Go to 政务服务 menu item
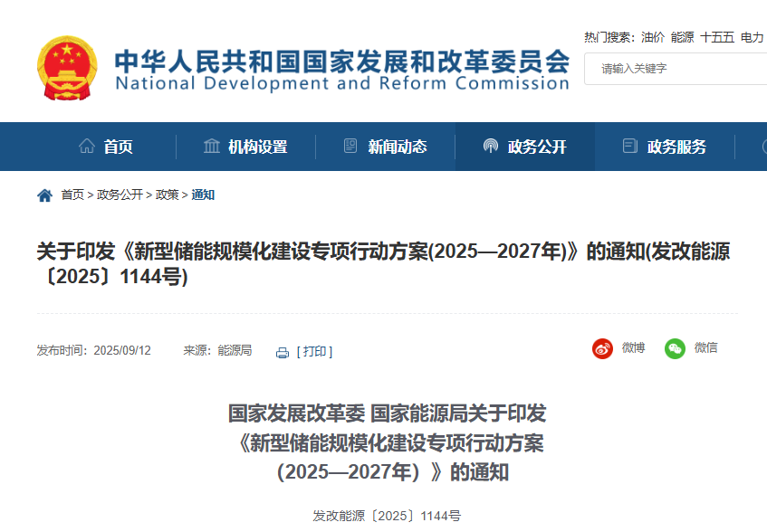This screenshot has width=767, height=532. pos(676,147)
